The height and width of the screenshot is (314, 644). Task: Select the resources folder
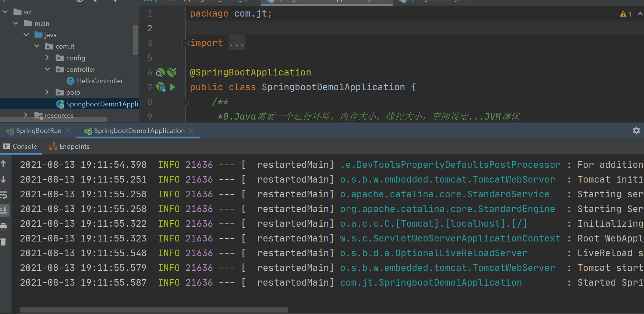[x=54, y=116]
